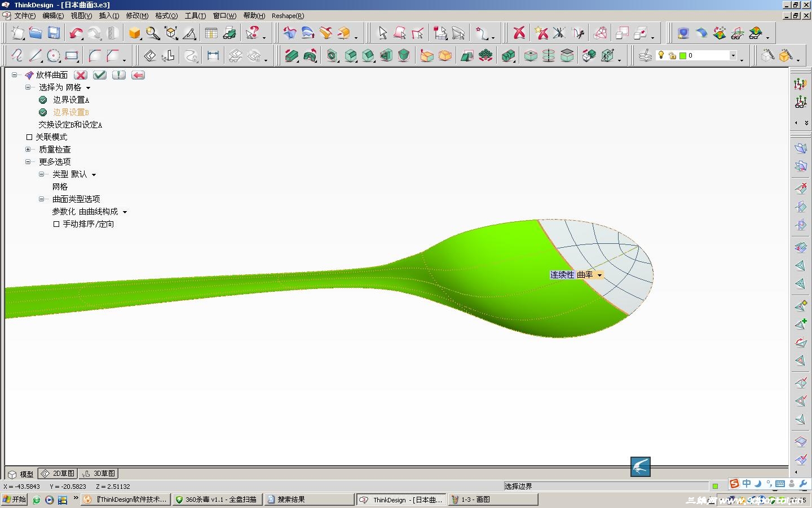Click the red question mark help icon

253,33
